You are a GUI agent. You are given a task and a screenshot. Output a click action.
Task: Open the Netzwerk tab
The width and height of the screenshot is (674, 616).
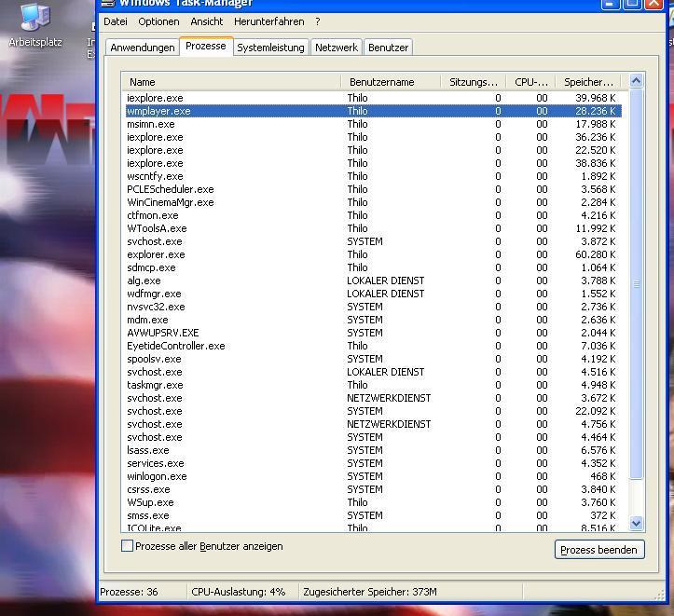pyautogui.click(x=337, y=48)
